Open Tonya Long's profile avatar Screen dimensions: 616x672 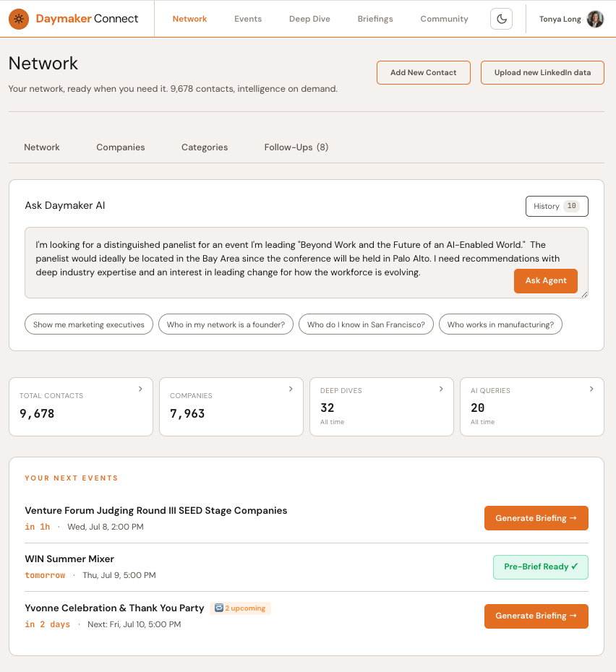(x=596, y=19)
